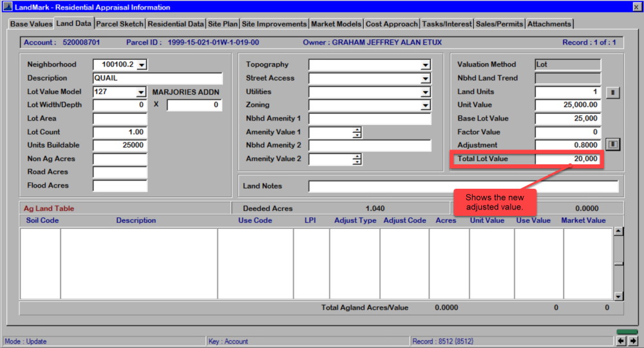The width and height of the screenshot is (644, 348).
Task: Expand the Utilities dropdown
Action: [426, 92]
